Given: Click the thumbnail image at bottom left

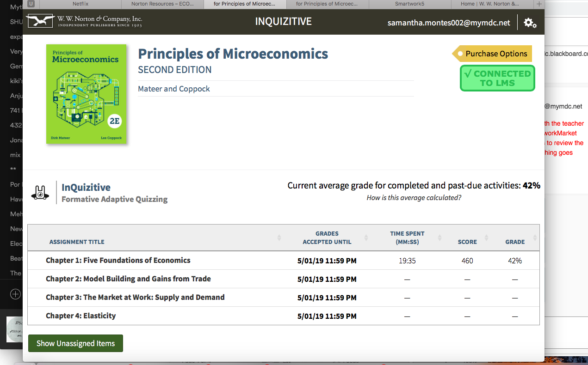Looking at the screenshot, I should click(x=14, y=329).
